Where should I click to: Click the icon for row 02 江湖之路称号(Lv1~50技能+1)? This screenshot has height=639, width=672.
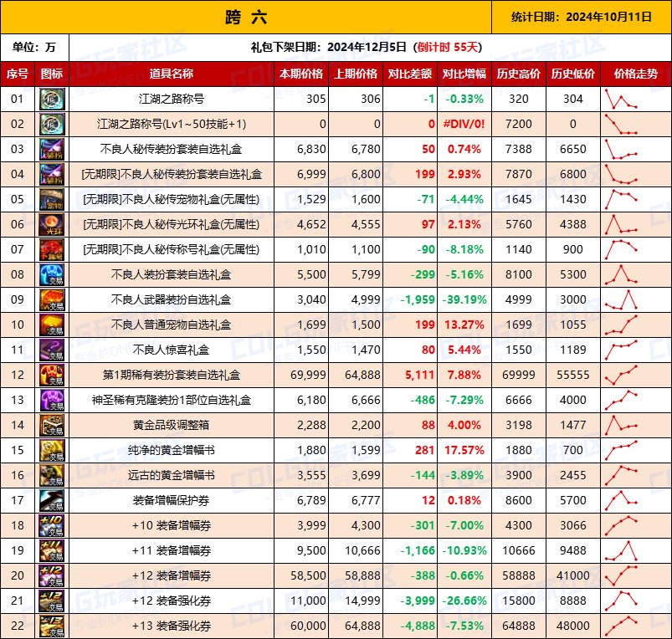click(52, 124)
